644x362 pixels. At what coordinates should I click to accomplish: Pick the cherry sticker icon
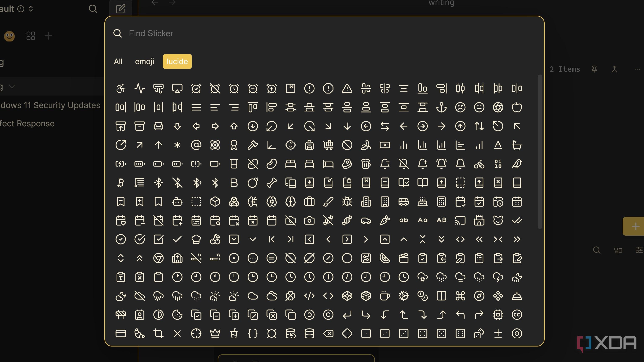tap(215, 239)
